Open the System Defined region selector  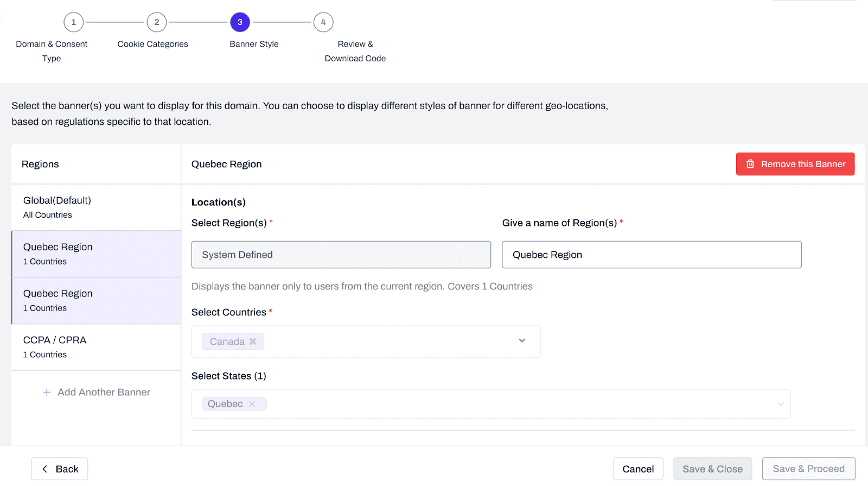[341, 255]
